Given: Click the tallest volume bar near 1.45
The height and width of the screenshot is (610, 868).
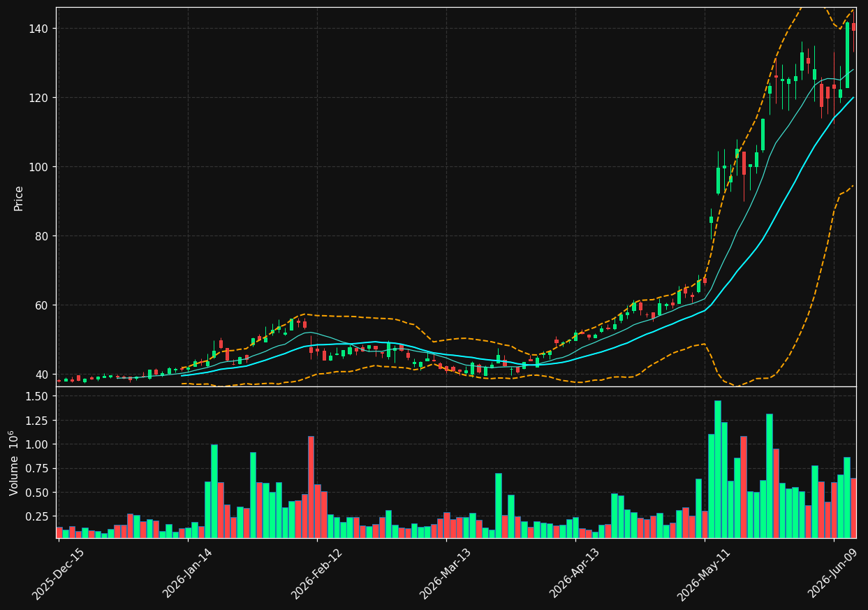Looking at the screenshot, I should (x=717, y=469).
